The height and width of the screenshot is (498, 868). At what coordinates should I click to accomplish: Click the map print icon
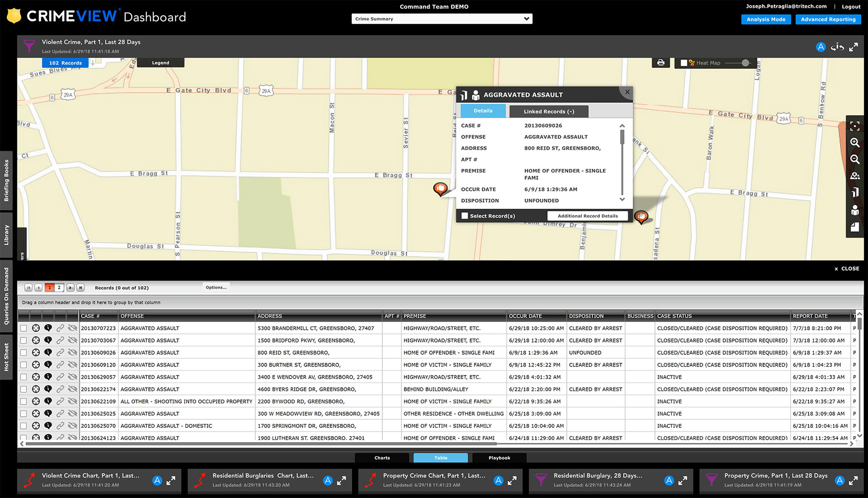tap(660, 63)
